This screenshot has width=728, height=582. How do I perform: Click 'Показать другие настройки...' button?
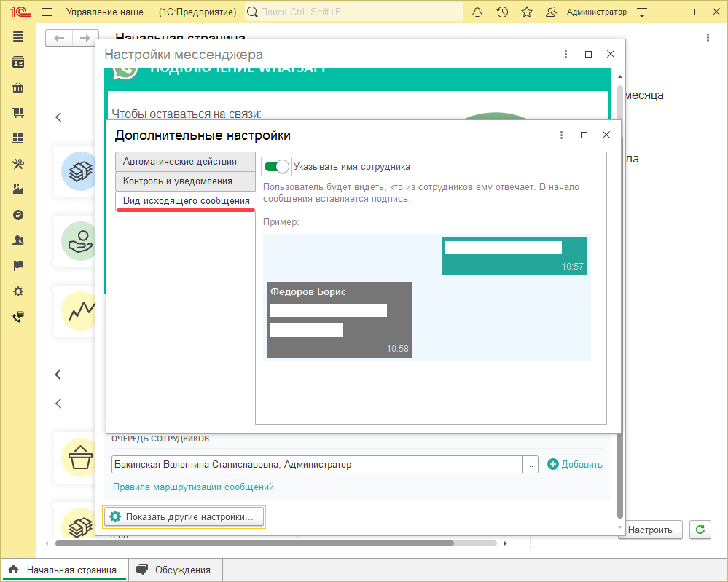pos(184,517)
